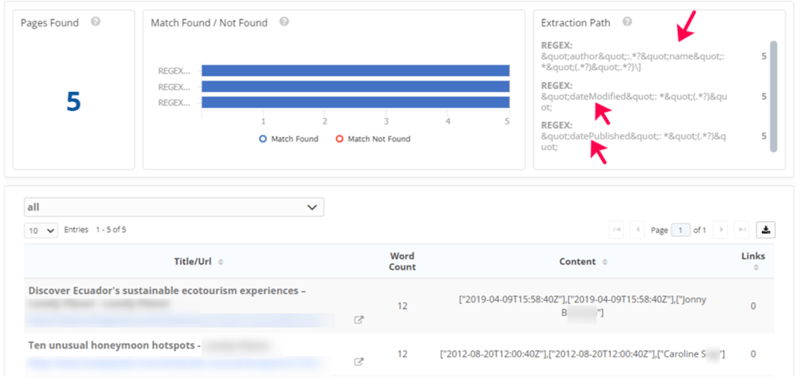Jump to the last page of results
800x384 pixels.
click(x=741, y=230)
